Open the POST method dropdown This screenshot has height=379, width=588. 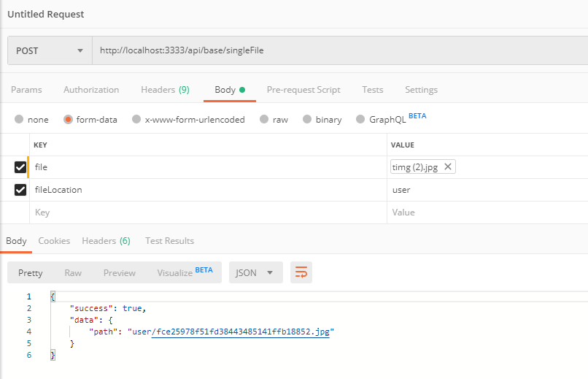pos(50,50)
